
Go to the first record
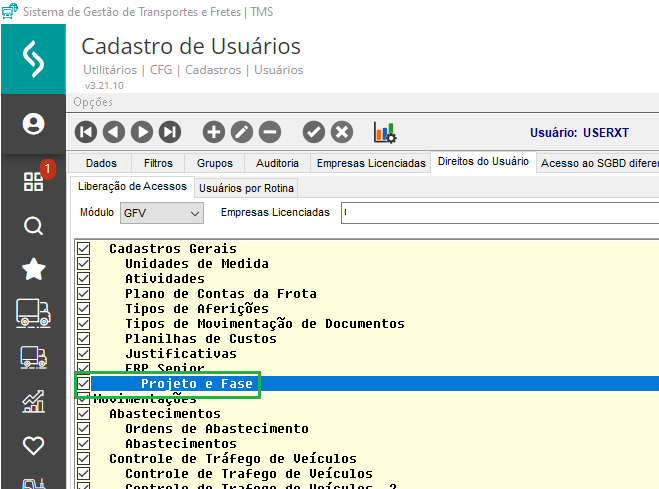coord(86,132)
